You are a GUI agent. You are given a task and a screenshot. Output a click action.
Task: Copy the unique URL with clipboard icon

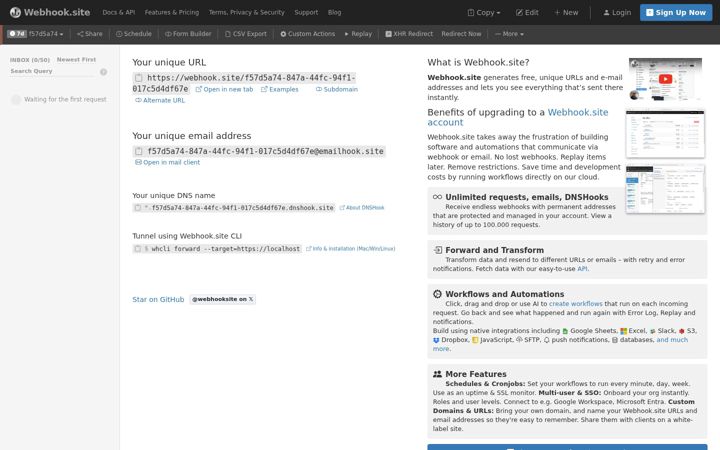click(138, 78)
